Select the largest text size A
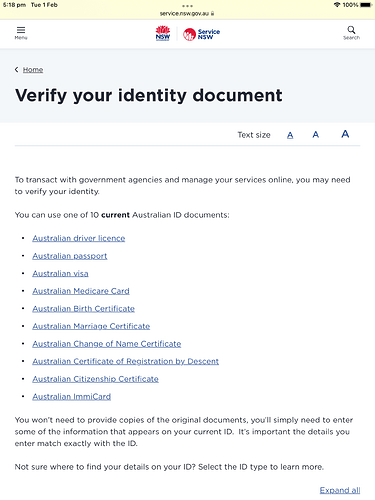The height and width of the screenshot is (500, 375). [x=345, y=134]
